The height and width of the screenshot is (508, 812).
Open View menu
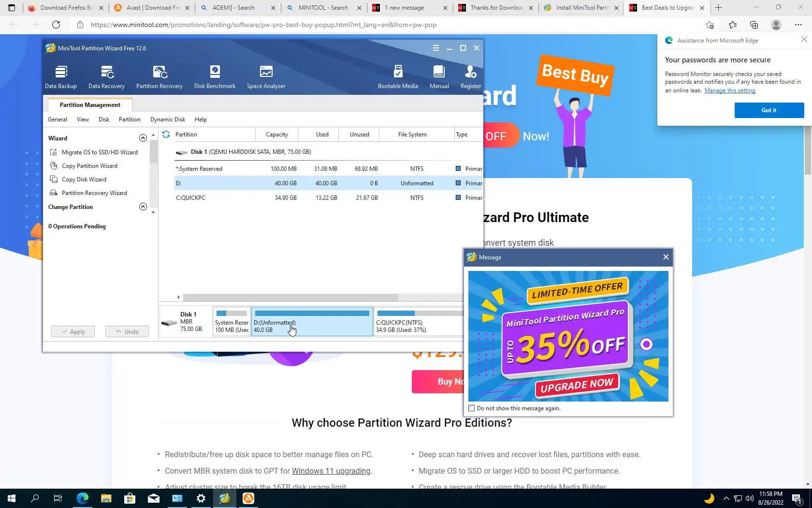(x=83, y=120)
